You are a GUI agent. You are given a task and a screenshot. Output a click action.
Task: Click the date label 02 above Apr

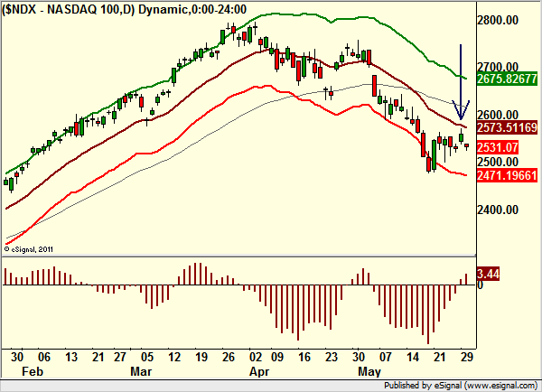point(256,357)
